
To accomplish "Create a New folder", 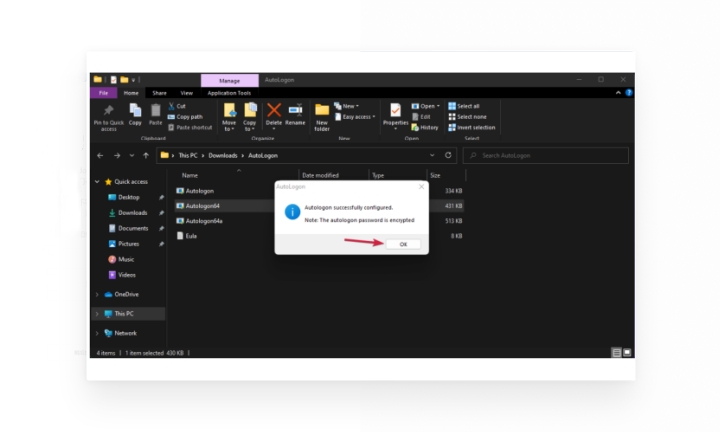I will tap(322, 117).
